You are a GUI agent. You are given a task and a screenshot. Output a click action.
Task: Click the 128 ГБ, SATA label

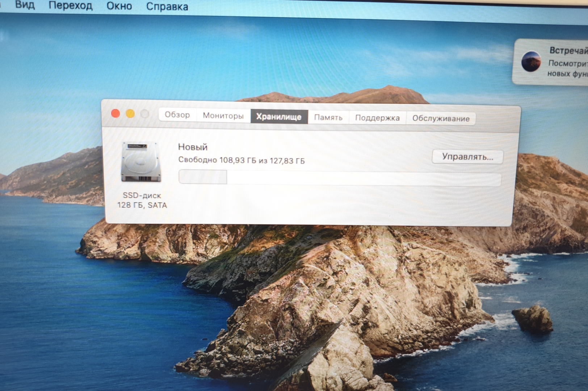click(x=142, y=205)
